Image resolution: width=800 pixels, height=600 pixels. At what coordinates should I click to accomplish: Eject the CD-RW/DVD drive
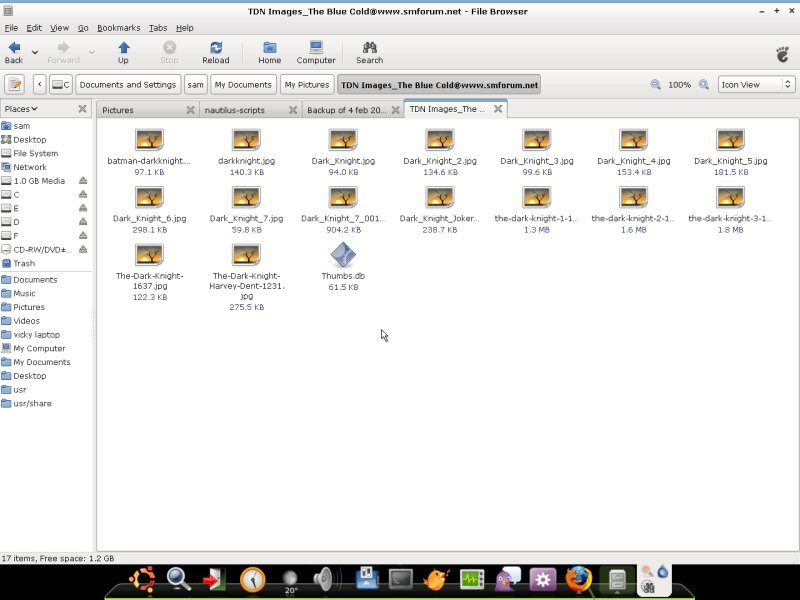pyautogui.click(x=83, y=249)
